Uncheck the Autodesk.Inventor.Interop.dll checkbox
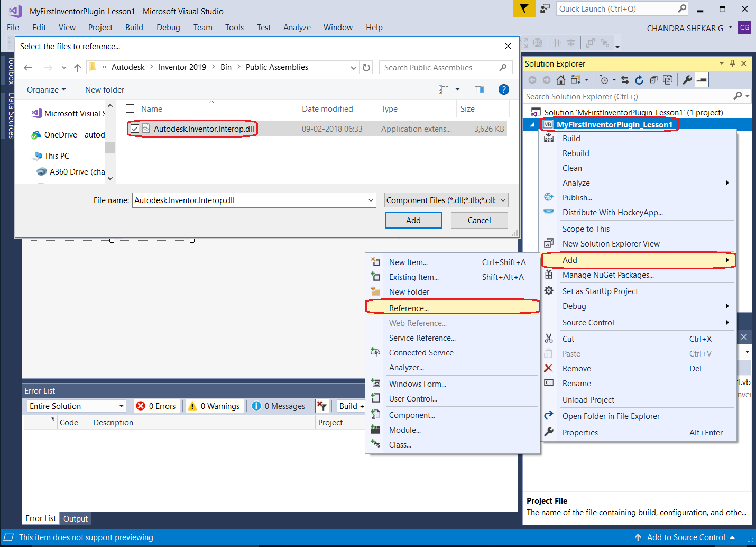 135,129
